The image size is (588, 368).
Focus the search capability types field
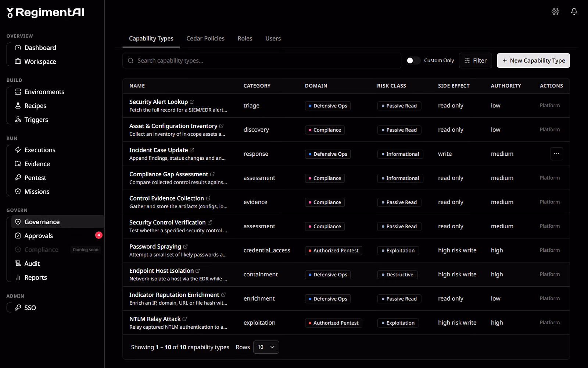pyautogui.click(x=262, y=60)
